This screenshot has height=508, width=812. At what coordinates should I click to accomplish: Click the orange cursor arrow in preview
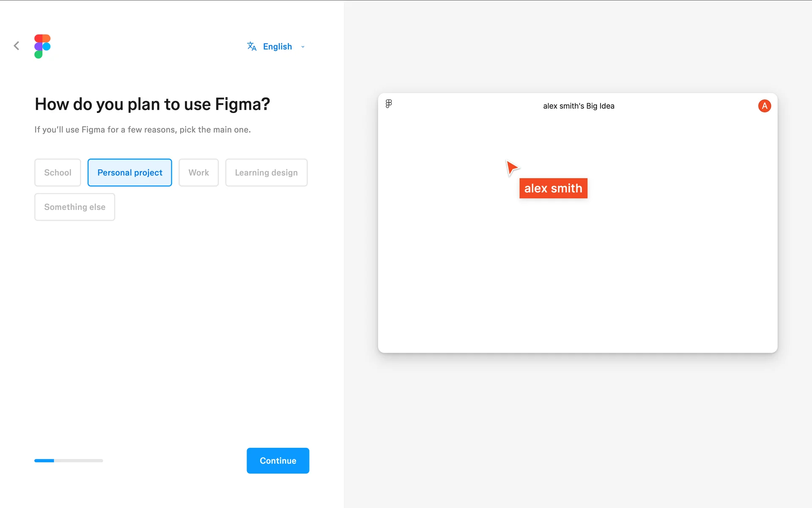point(512,168)
